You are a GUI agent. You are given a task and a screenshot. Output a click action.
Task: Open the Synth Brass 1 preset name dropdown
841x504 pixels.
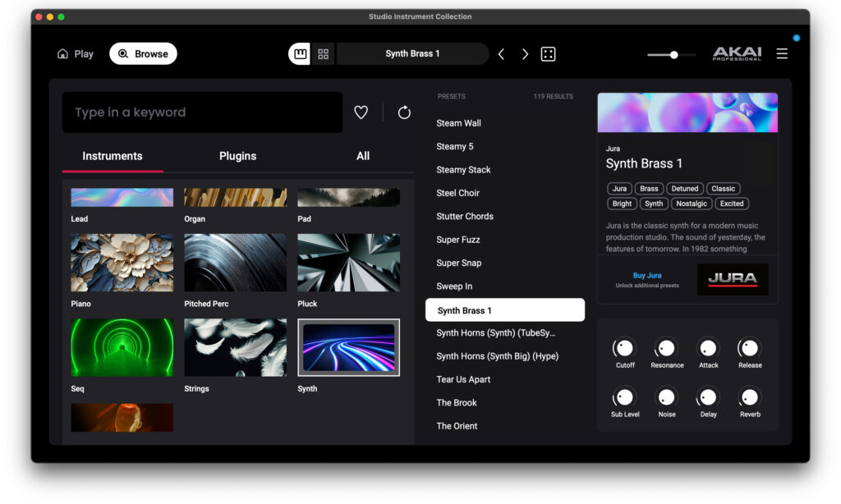tap(412, 54)
